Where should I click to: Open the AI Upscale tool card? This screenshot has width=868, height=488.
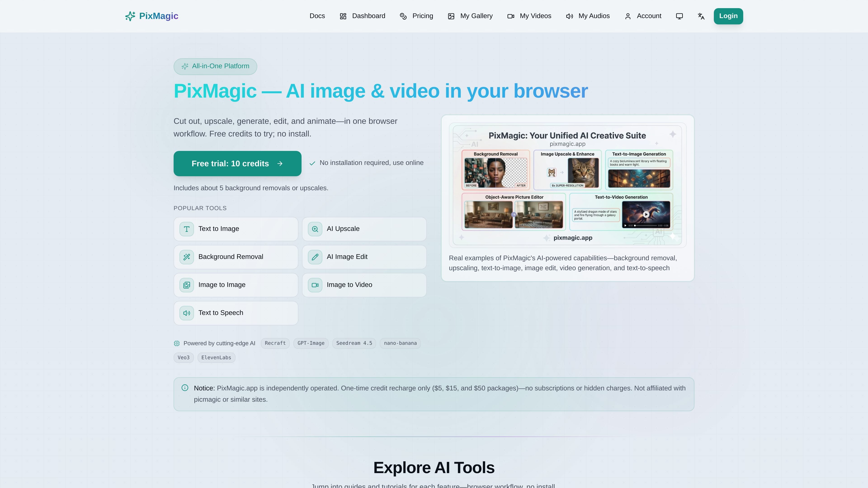364,229
